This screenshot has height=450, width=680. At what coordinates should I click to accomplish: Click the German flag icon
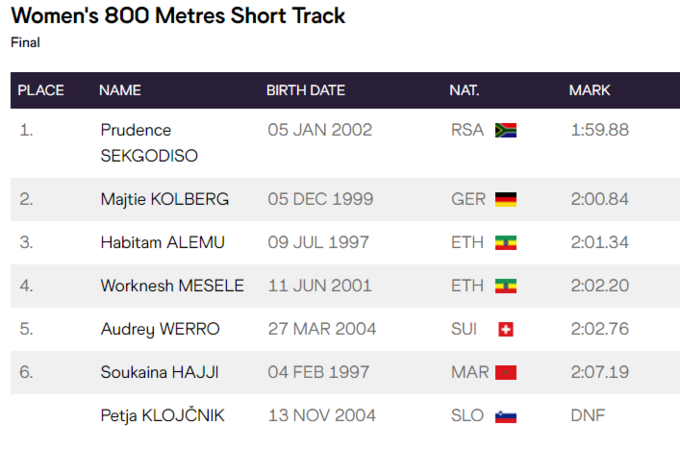[x=506, y=199]
